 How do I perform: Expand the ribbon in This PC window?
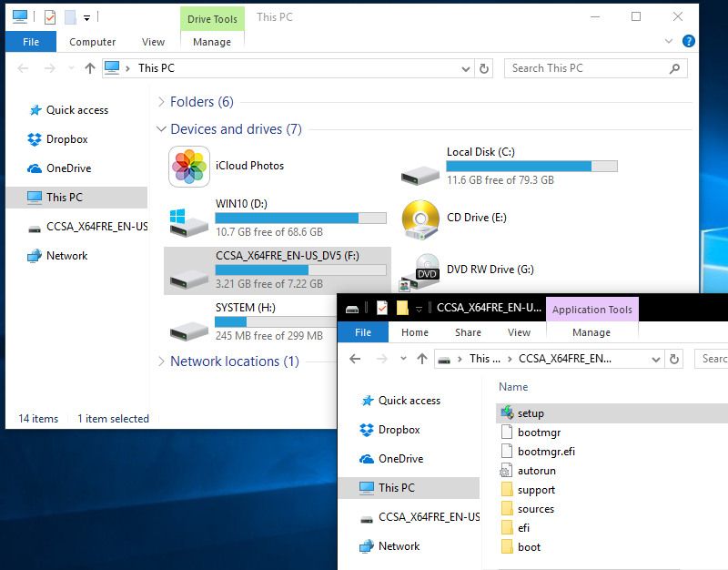pos(669,41)
